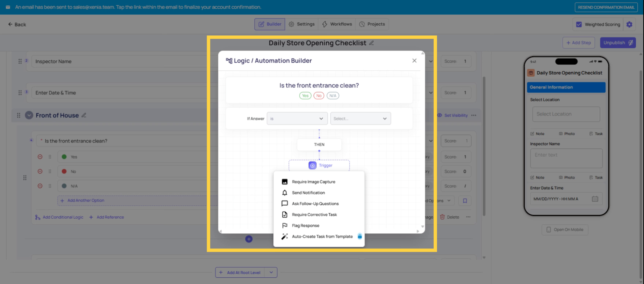Click the blue plus circle below dialog
The height and width of the screenshot is (284, 644).
click(x=249, y=239)
